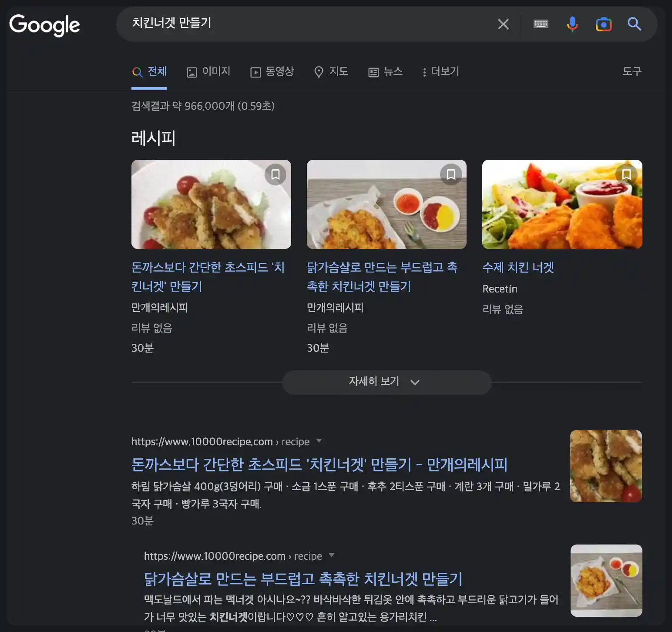Expand recipes with 자세히 보기 button

point(387,382)
